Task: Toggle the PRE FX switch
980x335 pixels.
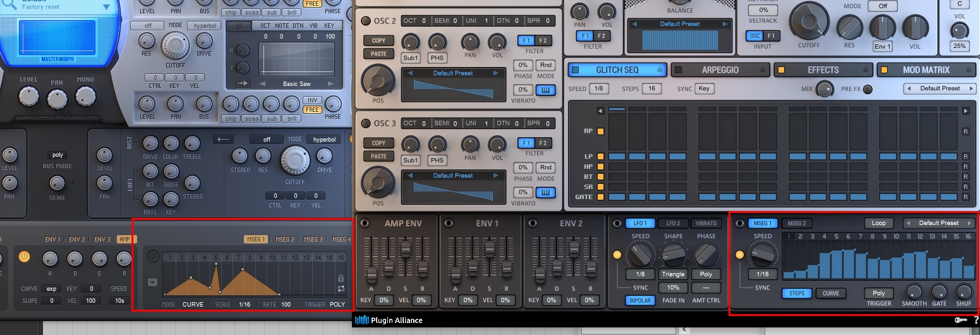Action: click(867, 89)
